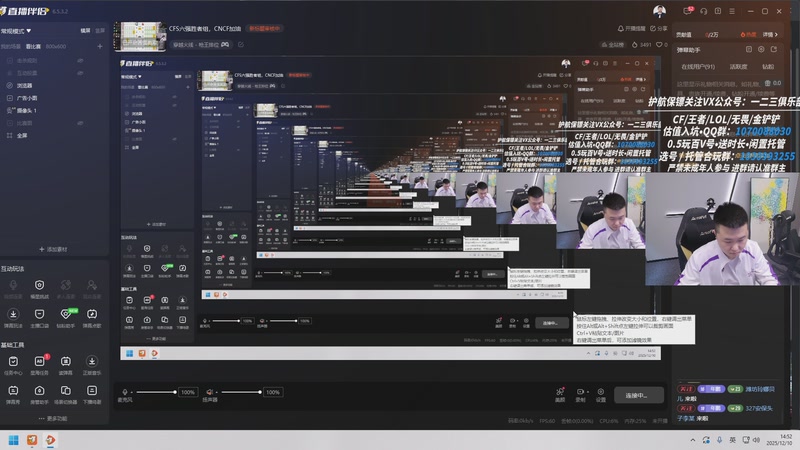Viewport: 800px width, 450px height.
Task: Show the first hidden source via eye icon
Action: coord(80,60)
